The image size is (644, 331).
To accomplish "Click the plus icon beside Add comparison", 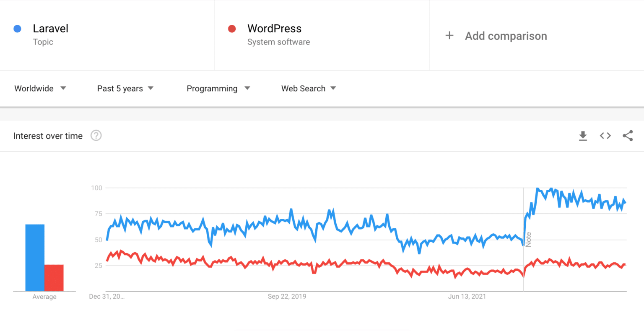I will tap(449, 35).
